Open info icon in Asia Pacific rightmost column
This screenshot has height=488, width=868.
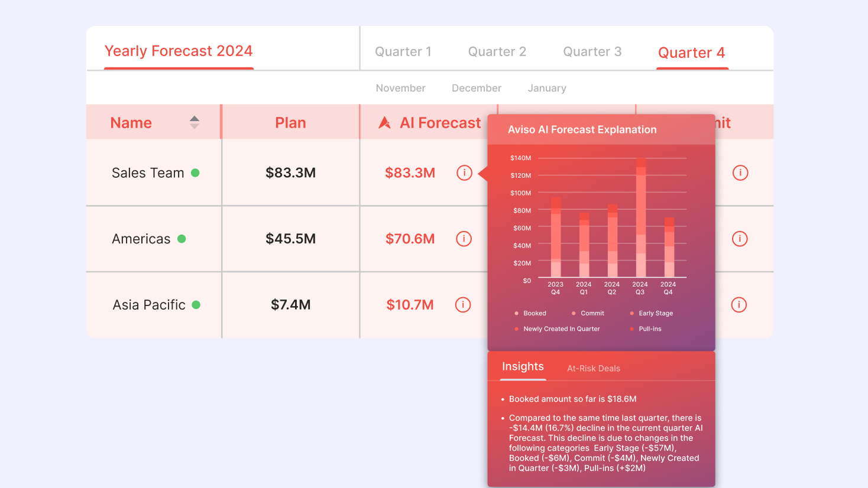pyautogui.click(x=739, y=305)
